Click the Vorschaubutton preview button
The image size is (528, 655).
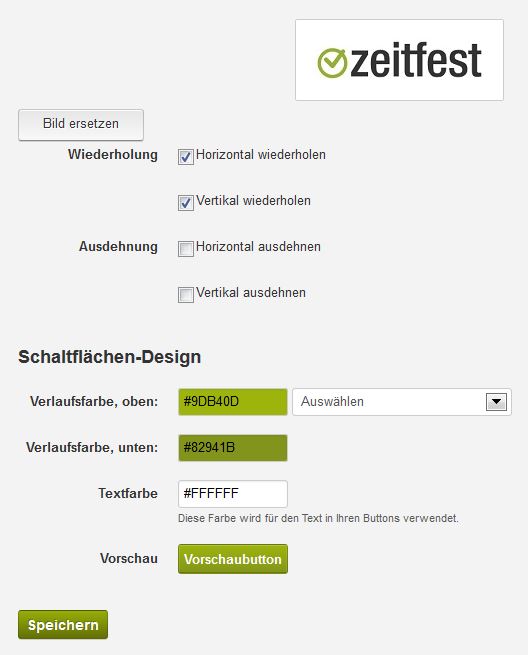click(233, 559)
